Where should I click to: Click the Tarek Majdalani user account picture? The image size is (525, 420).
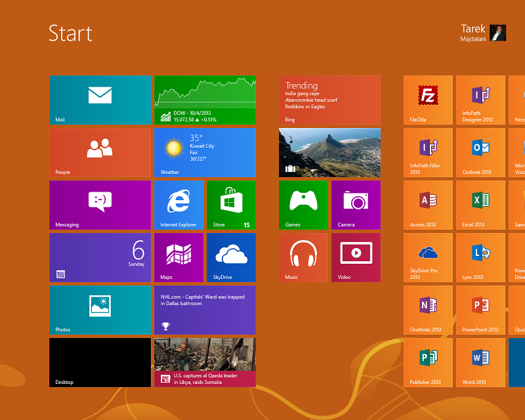click(498, 33)
